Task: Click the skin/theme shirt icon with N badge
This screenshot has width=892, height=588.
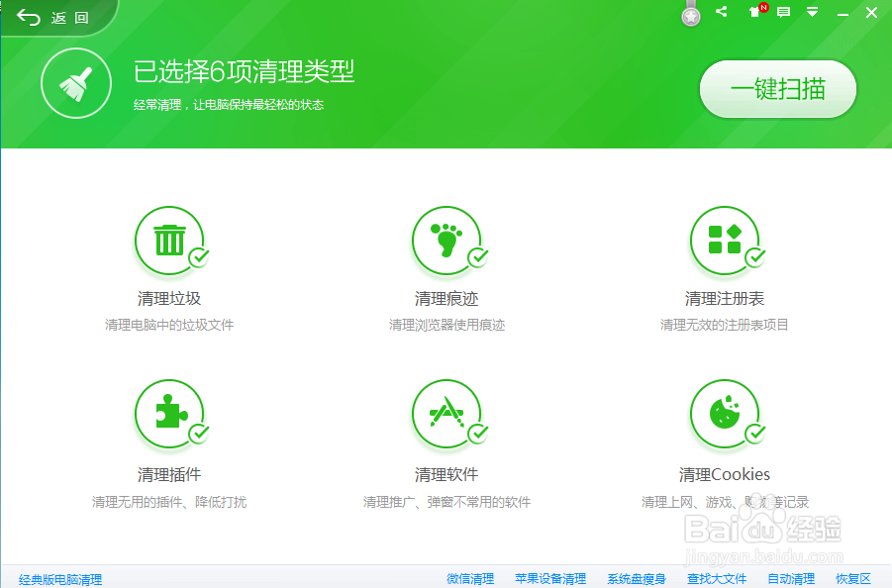Action: coord(754,12)
